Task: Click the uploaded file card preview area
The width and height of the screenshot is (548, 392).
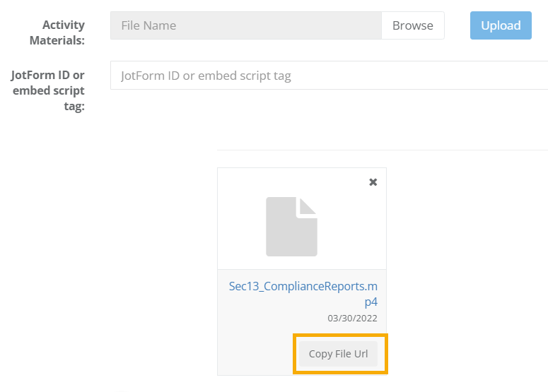Action: [x=302, y=218]
